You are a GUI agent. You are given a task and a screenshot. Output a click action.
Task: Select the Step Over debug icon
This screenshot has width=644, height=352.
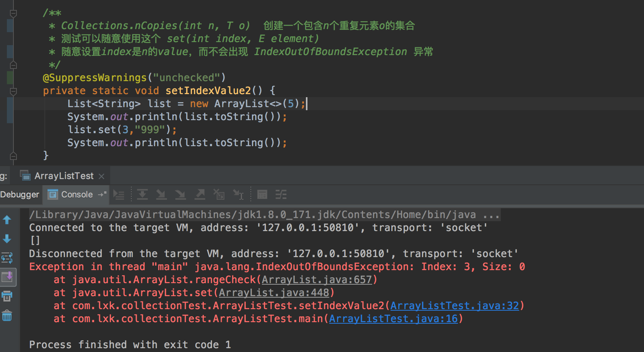[x=142, y=194]
